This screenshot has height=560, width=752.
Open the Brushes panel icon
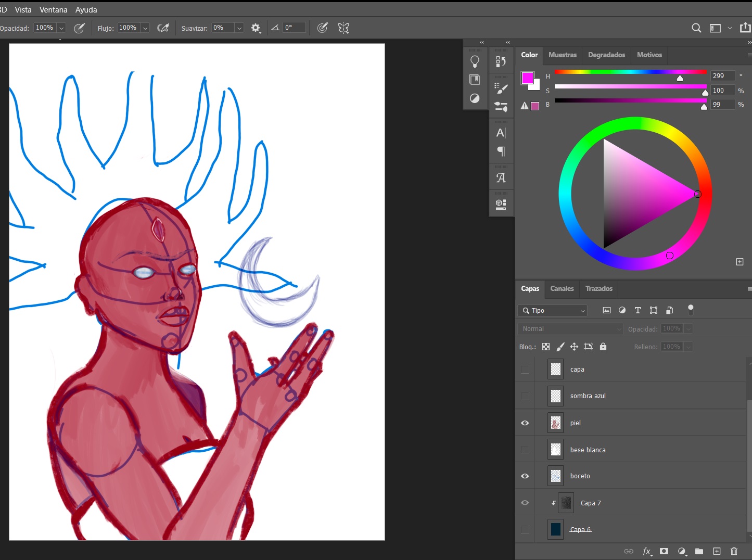[501, 107]
